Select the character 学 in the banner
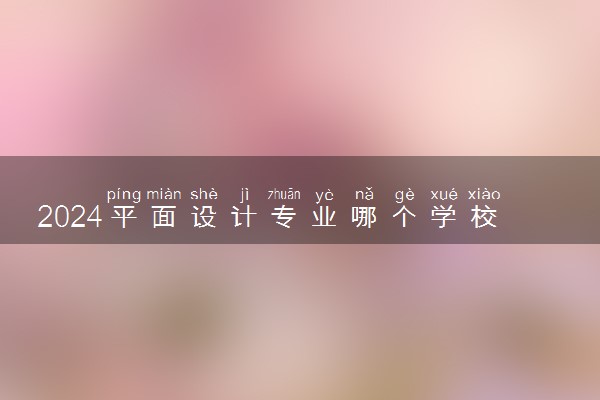 [444, 216]
